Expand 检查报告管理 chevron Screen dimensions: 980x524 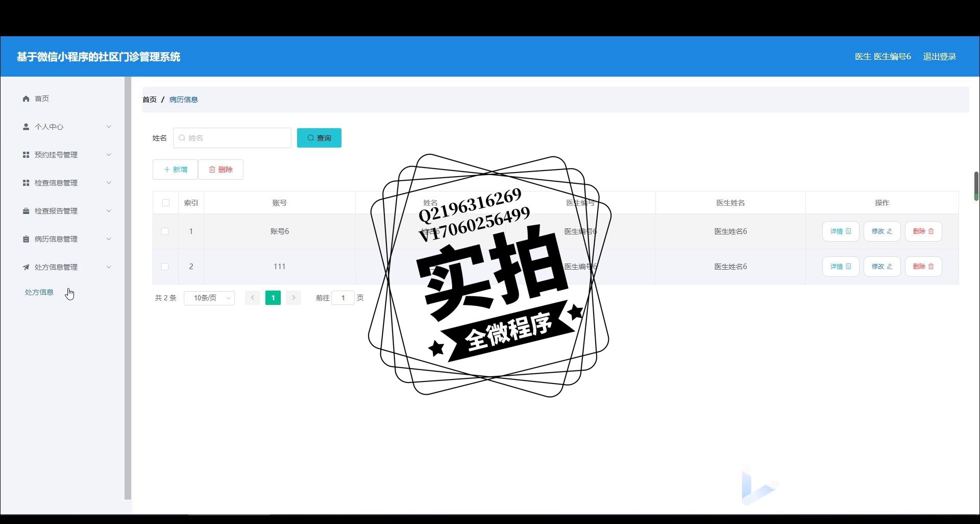109,211
